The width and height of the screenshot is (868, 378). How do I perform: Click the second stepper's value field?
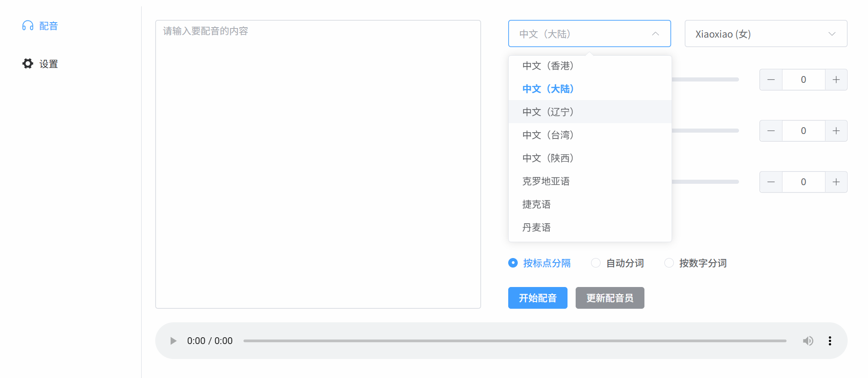click(x=804, y=131)
